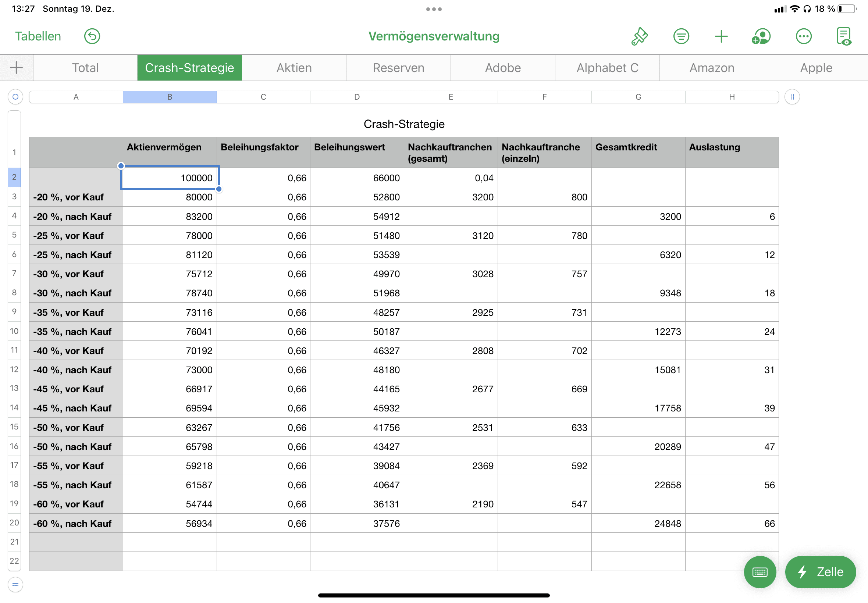
Task: Open the Zelle cell actions menu
Action: (x=820, y=572)
